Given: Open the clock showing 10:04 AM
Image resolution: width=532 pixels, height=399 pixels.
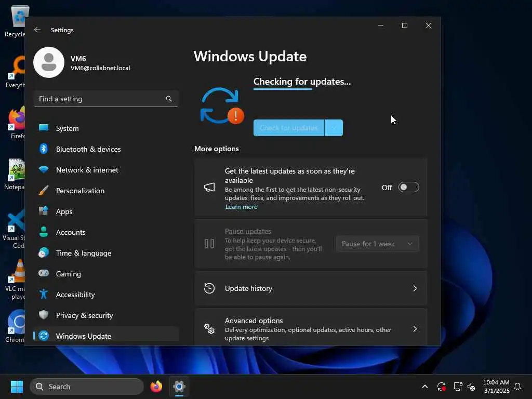Looking at the screenshot, I should click(x=496, y=387).
